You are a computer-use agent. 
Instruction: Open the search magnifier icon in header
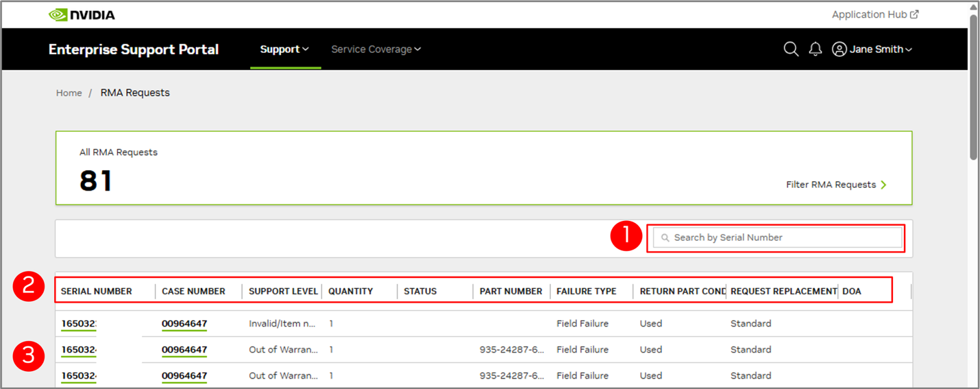[791, 49]
